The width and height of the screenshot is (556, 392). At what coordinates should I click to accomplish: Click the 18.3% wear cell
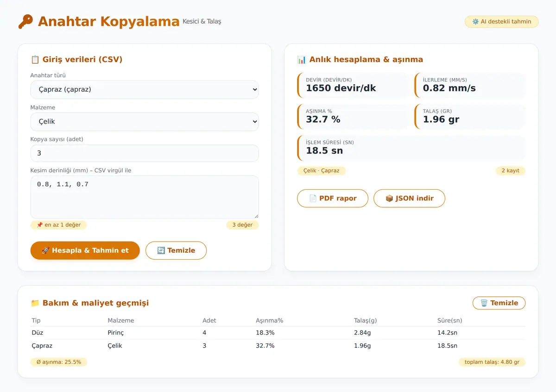tap(265, 333)
